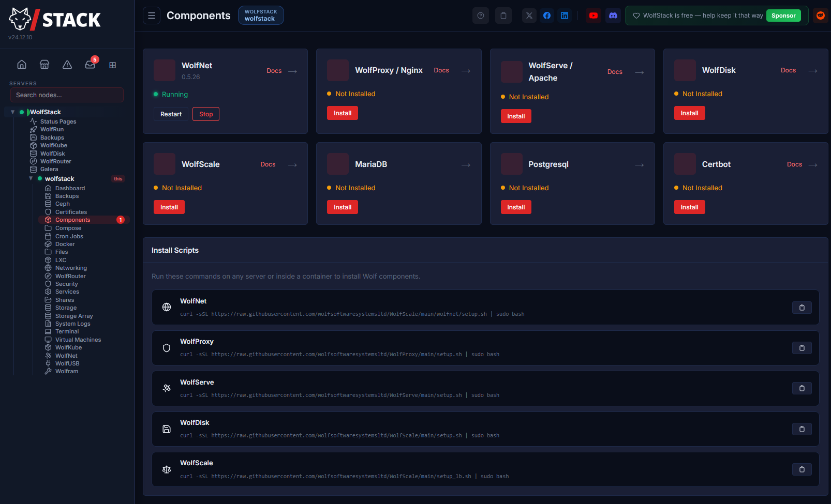831x504 pixels.
Task: Click the WOLFSTACK wolfstack node badge
Action: (x=261, y=16)
